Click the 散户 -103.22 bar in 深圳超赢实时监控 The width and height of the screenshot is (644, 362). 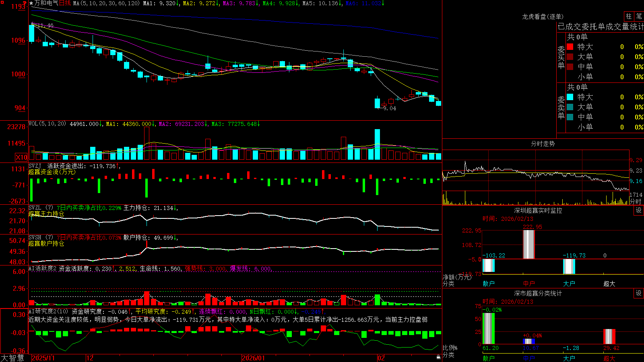(489, 266)
